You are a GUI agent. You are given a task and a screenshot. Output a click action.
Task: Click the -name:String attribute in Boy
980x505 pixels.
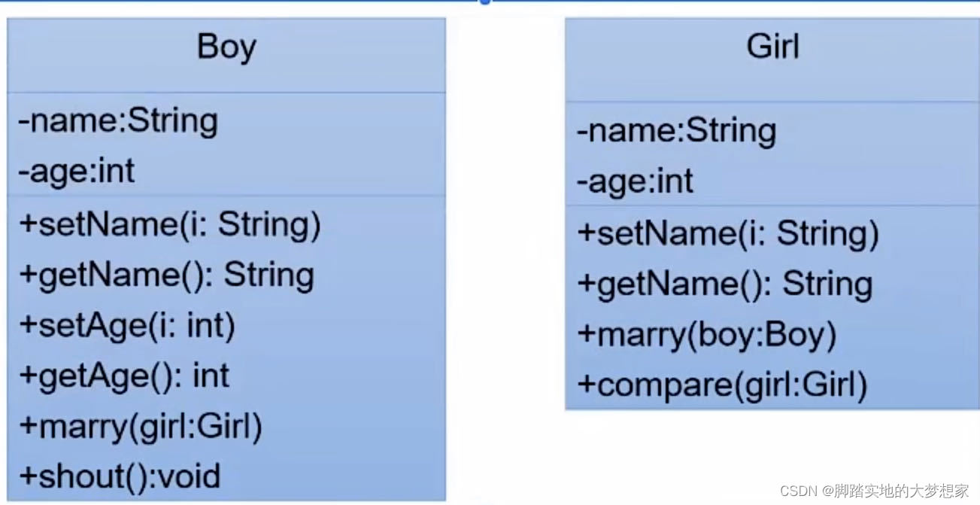click(x=118, y=122)
